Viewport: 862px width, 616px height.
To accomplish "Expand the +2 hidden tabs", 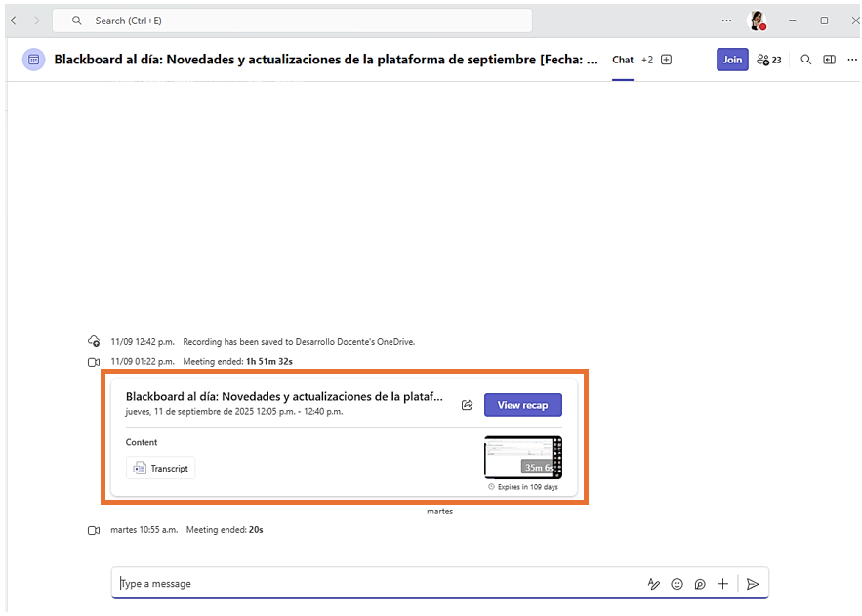I will click(646, 60).
